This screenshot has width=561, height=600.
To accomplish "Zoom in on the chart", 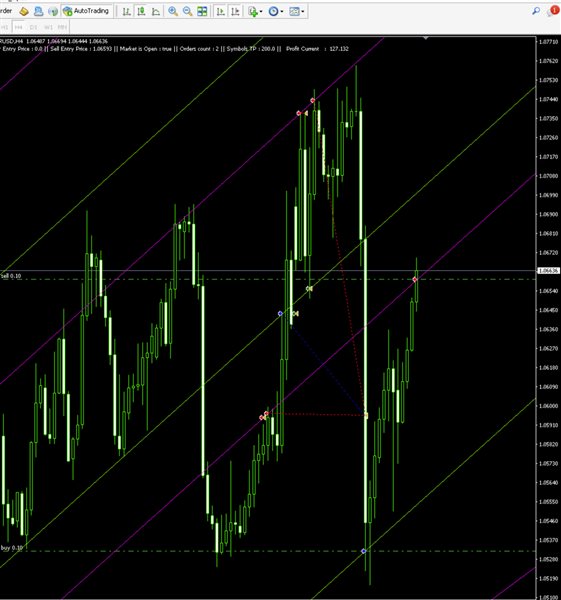I will pyautogui.click(x=173, y=11).
